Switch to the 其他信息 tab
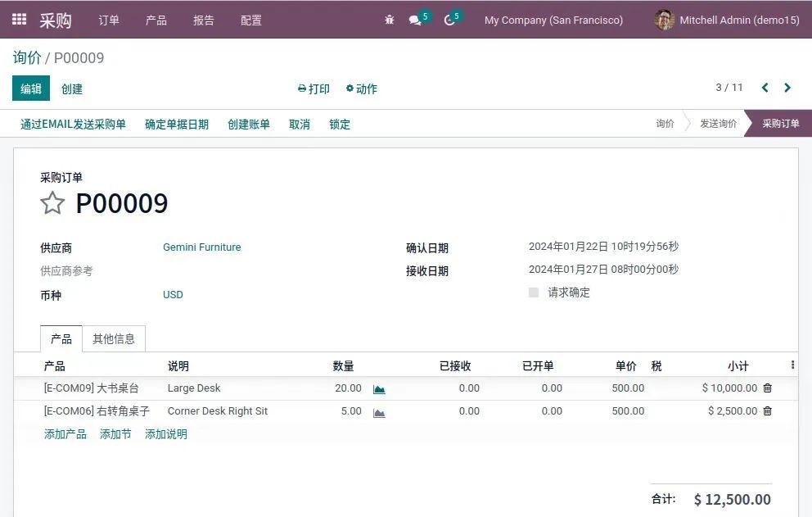This screenshot has width=812, height=517. coord(114,339)
